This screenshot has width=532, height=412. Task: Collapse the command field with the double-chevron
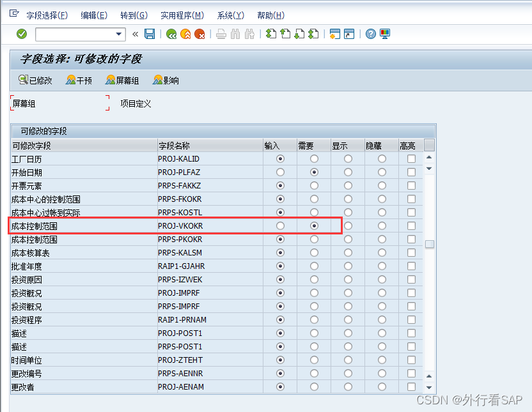[135, 34]
